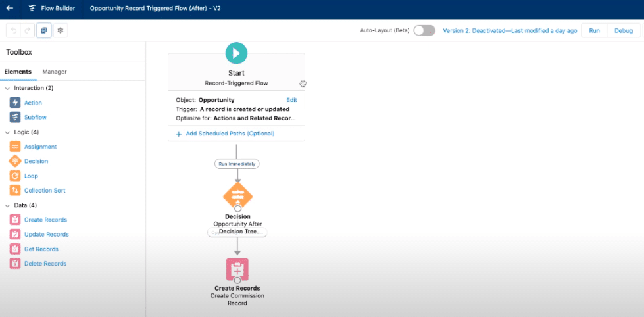This screenshot has width=644, height=317.
Task: Click the Record-Triggered Flow subtitle
Action: (x=236, y=83)
